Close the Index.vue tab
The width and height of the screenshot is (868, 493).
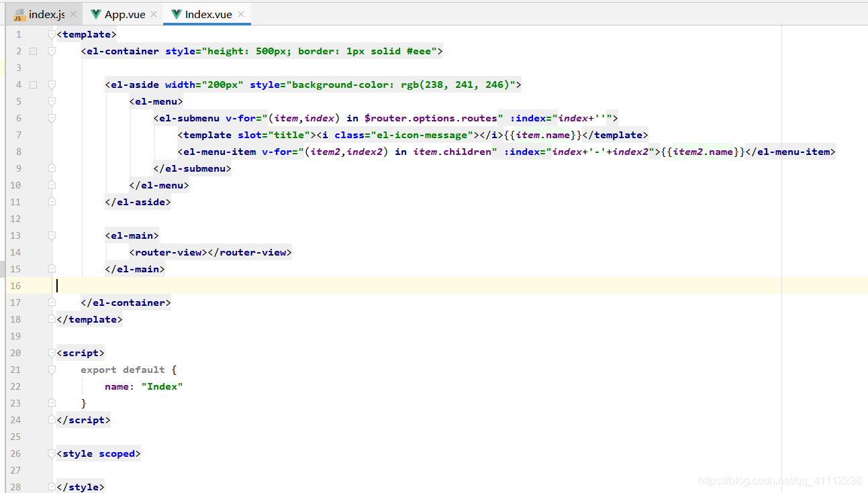(241, 14)
